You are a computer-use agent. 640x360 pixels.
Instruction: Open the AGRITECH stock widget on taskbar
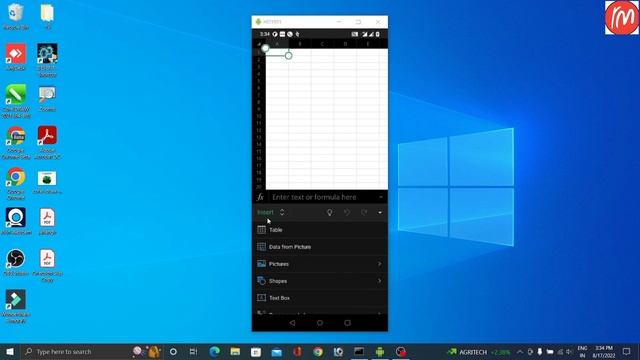pos(478,352)
